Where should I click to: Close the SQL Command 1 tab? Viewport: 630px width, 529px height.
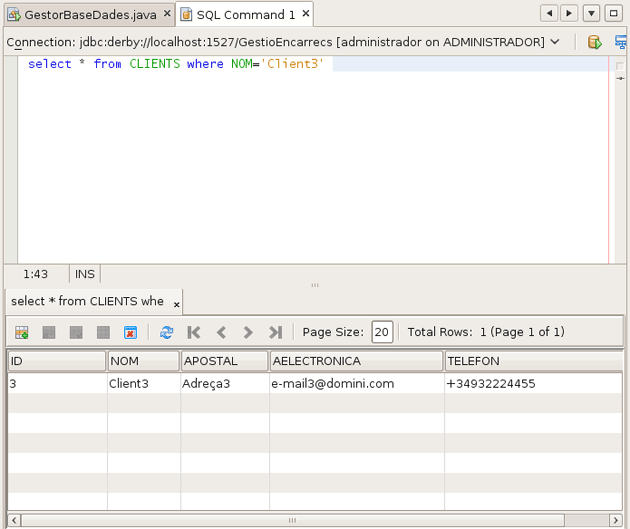click(x=306, y=14)
